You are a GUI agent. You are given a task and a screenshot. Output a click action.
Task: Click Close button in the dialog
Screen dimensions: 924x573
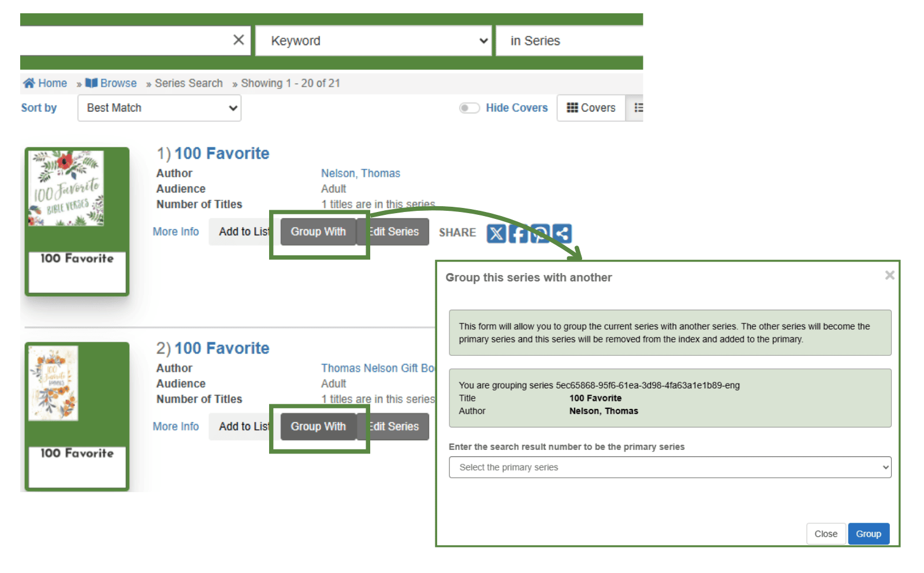coord(826,534)
